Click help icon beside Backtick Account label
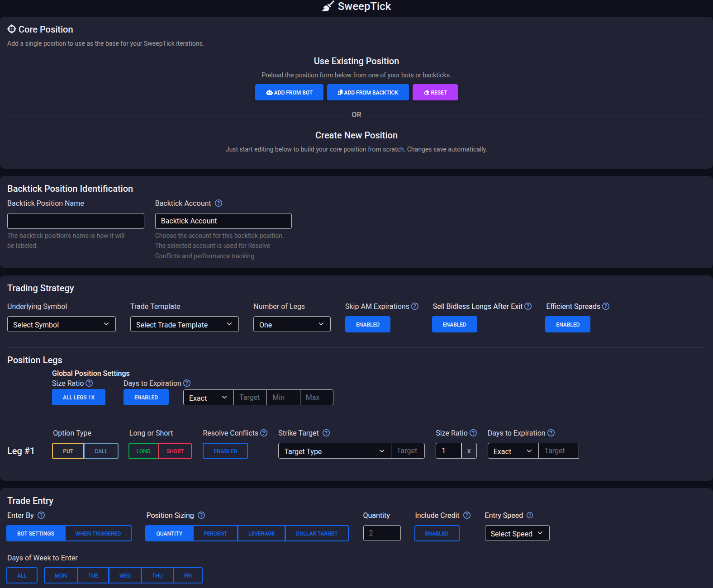This screenshot has width=713, height=588. pos(219,203)
